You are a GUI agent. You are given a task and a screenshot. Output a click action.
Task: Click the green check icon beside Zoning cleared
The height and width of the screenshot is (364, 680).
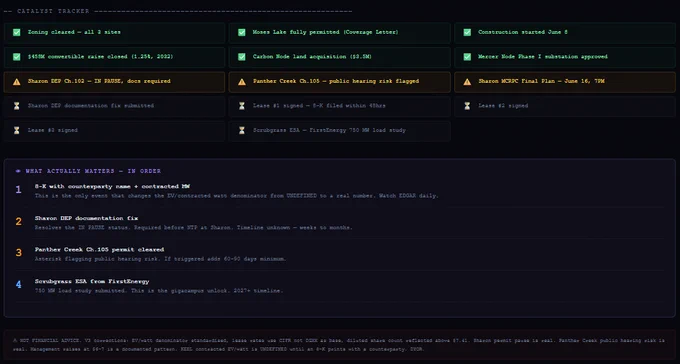(16, 33)
